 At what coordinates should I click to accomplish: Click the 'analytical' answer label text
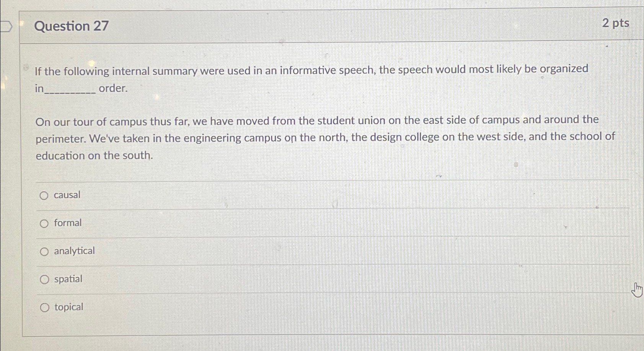(74, 251)
